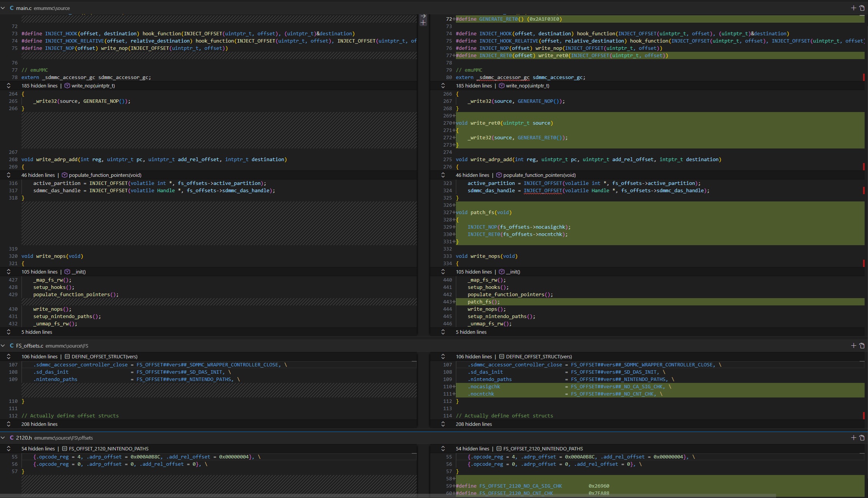Image resolution: width=868 pixels, height=498 pixels.
Task: Stage changes with the plus icon in main.c header
Action: click(853, 8)
